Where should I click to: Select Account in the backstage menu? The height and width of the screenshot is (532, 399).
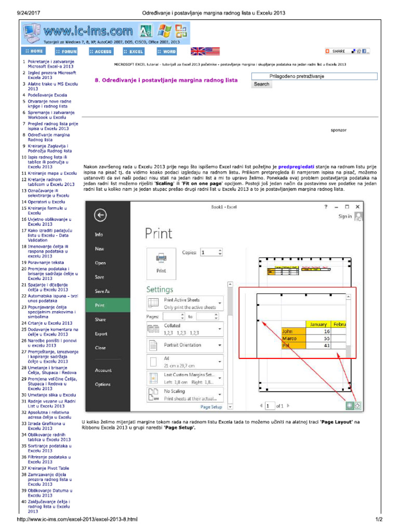pyautogui.click(x=103, y=370)
